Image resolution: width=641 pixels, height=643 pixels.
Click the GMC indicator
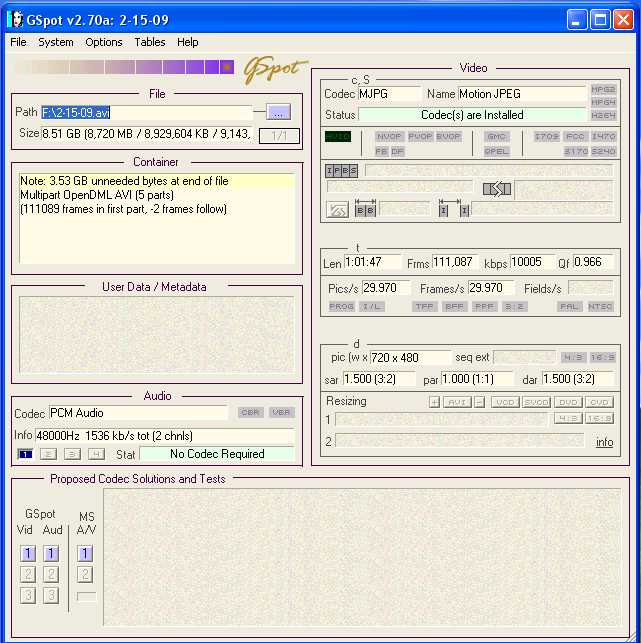497,137
